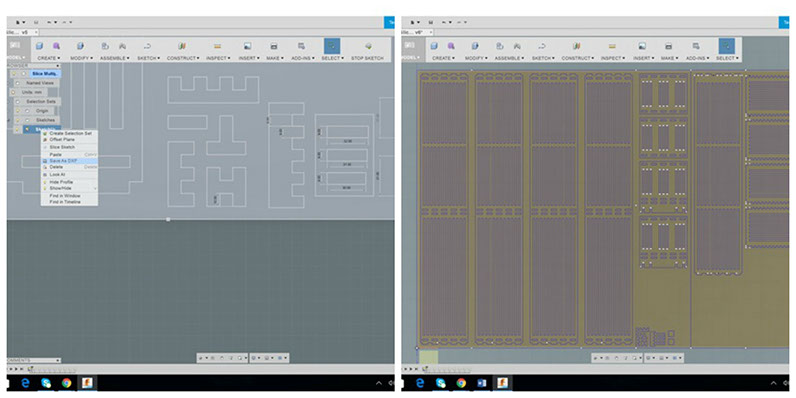Click the Stop Sketch icon in left window
Screen dimensions: 796x398
(368, 46)
